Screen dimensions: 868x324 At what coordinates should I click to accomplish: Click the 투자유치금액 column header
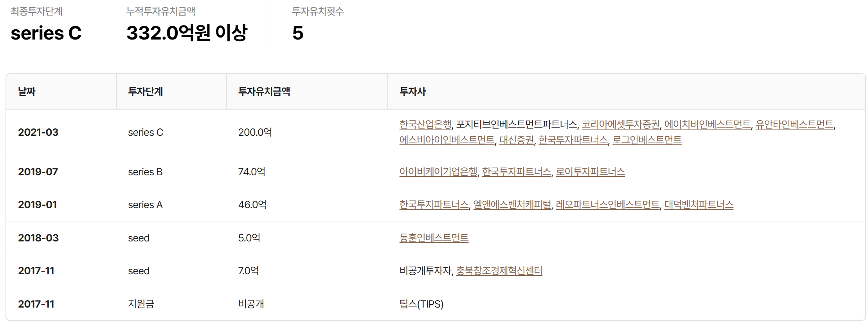264,92
